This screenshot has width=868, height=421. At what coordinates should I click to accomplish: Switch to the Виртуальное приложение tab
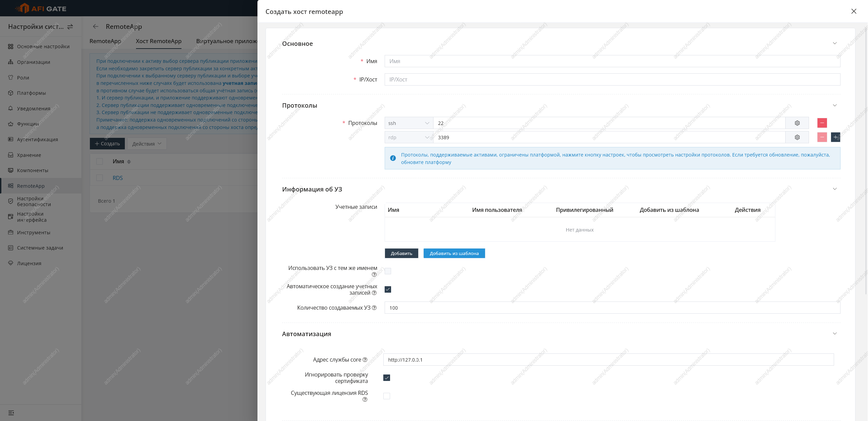click(x=227, y=41)
